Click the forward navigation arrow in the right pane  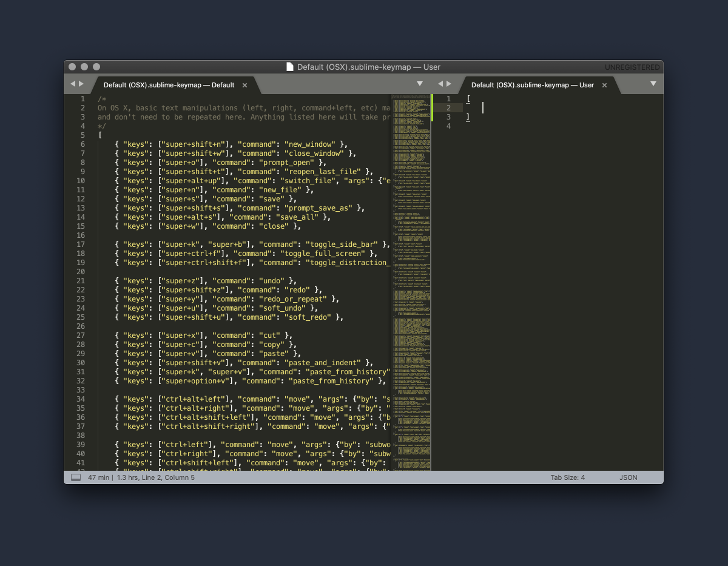(448, 84)
